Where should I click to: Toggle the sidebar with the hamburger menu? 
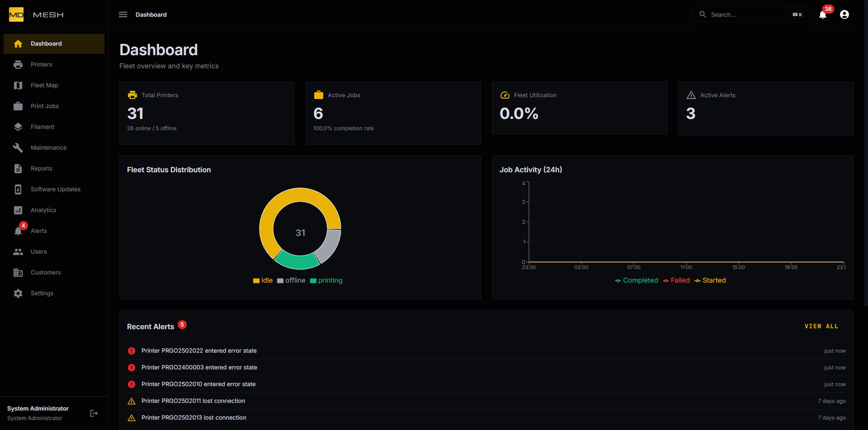coord(123,14)
